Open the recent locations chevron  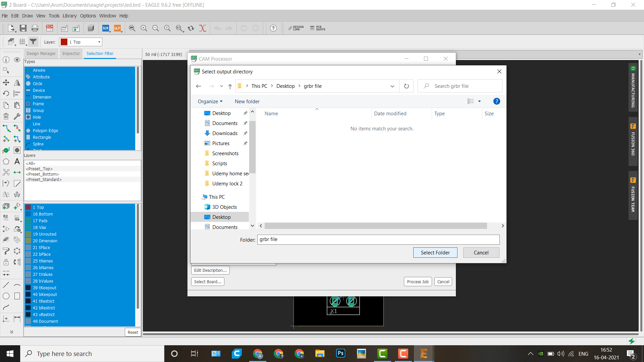(221, 86)
